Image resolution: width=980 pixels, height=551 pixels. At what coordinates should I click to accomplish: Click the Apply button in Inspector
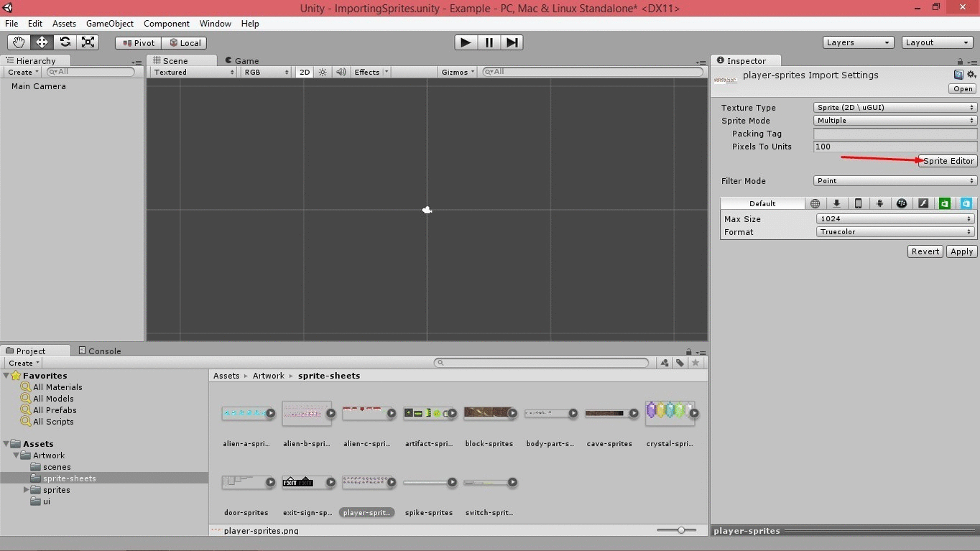[961, 251]
